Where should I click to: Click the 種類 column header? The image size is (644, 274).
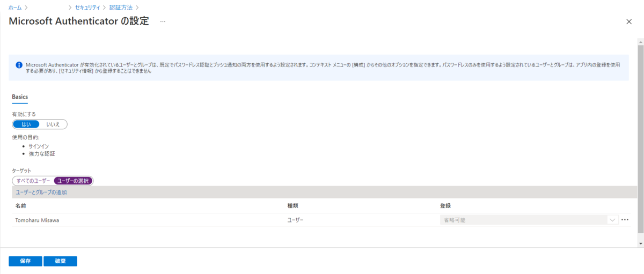(293, 206)
